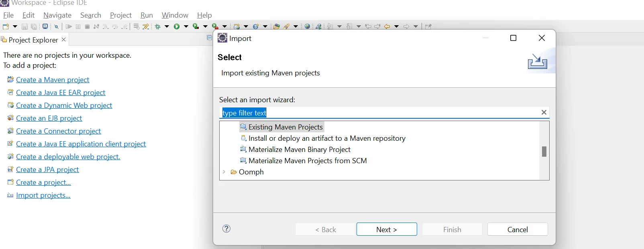Click the Save All toolbar icon

pyautogui.click(x=34, y=26)
